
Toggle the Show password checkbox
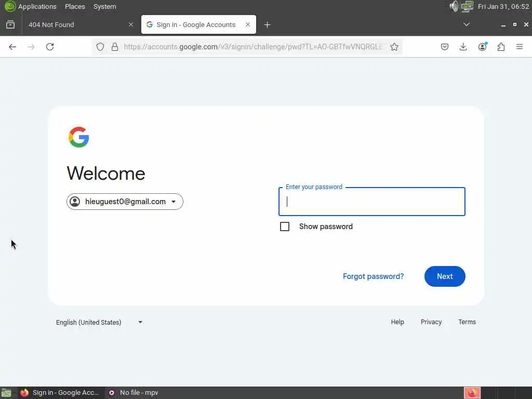(x=285, y=227)
